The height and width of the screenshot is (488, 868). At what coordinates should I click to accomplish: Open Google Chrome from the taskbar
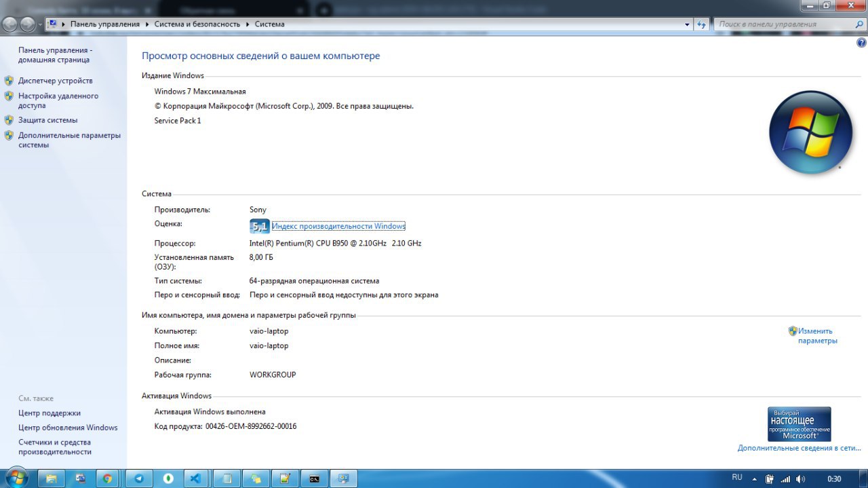click(107, 478)
